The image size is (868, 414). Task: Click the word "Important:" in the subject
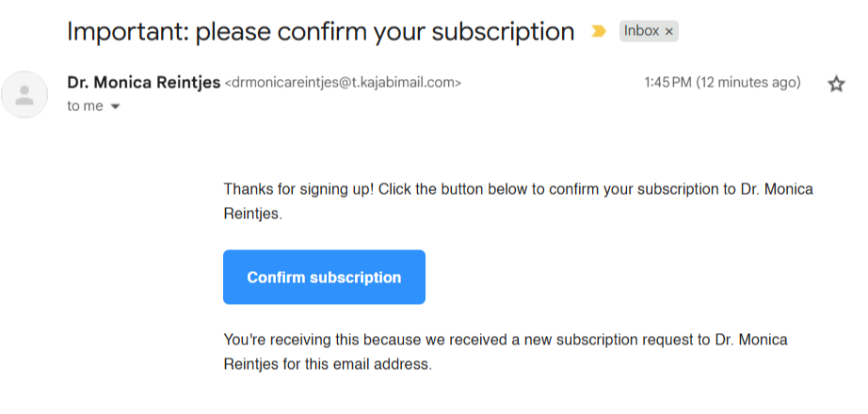click(x=126, y=32)
